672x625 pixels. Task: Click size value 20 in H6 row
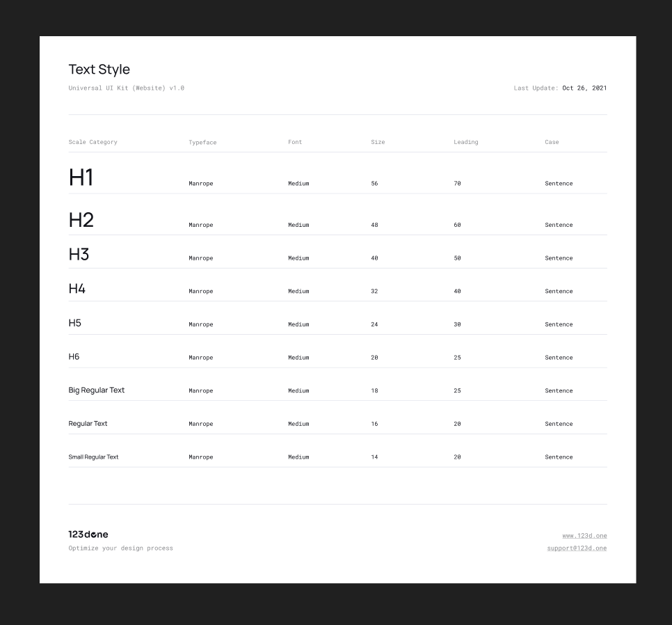(374, 358)
